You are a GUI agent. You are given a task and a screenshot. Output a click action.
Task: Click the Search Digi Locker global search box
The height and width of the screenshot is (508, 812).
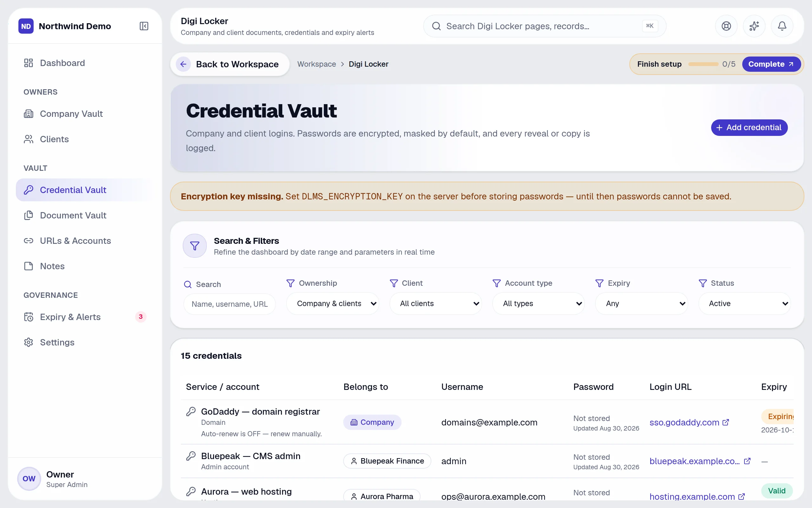(545, 26)
